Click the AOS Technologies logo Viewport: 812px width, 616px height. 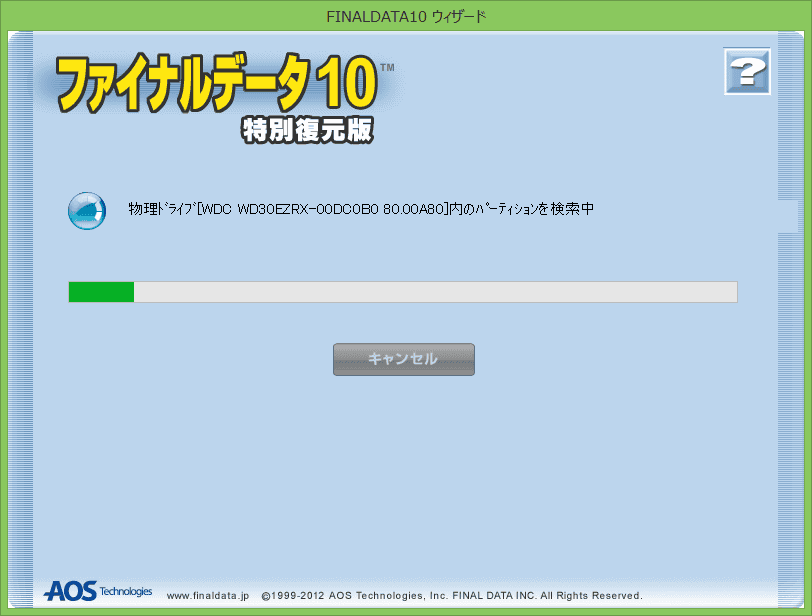tap(98, 591)
